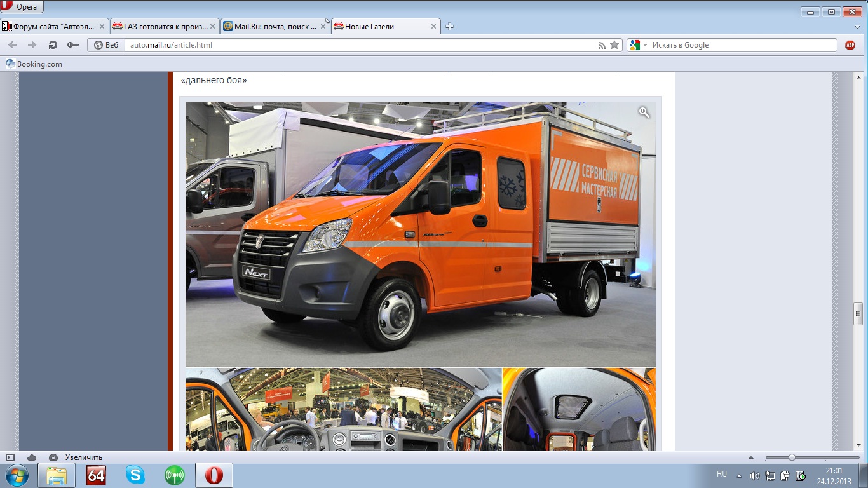868x488 pixels.
Task: Show hidden system tray icons
Action: (x=739, y=475)
